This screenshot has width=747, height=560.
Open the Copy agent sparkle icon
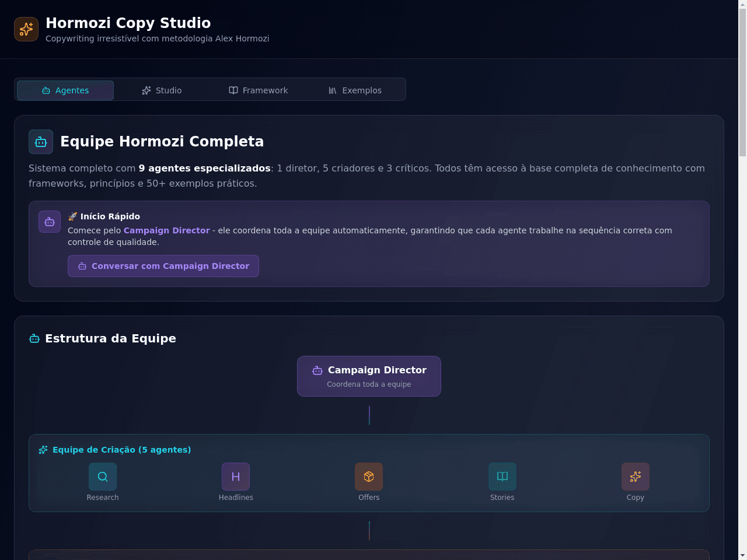coord(636,477)
